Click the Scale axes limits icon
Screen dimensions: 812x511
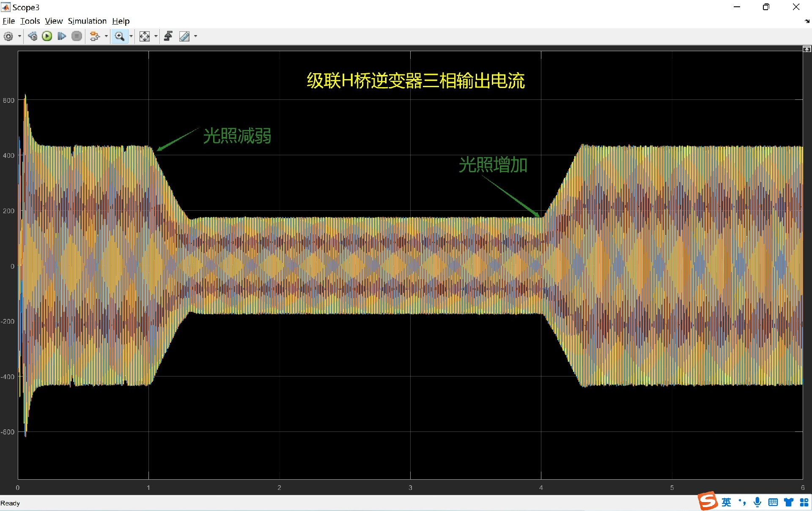pos(145,36)
